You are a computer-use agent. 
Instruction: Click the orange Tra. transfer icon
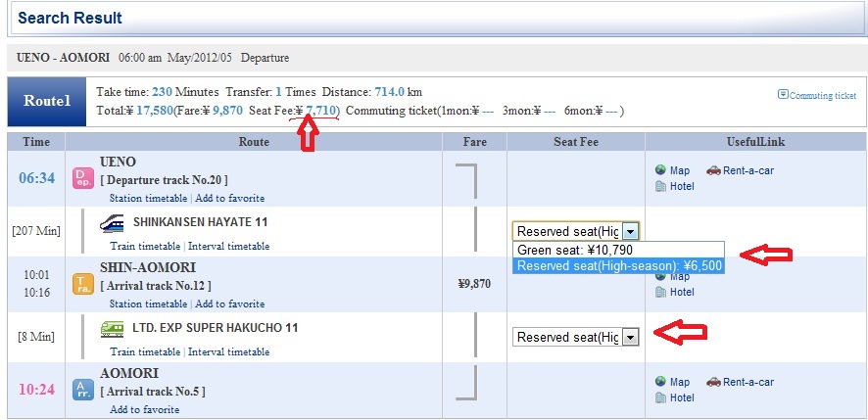(x=83, y=285)
